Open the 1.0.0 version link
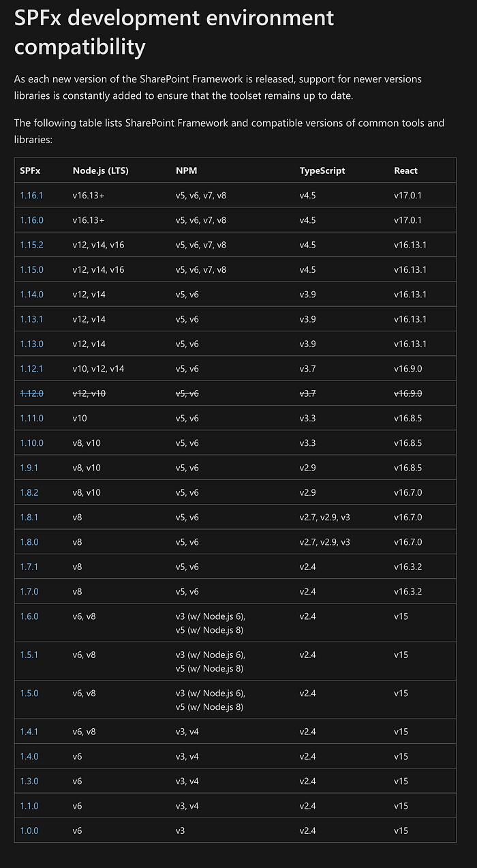This screenshot has width=477, height=868. (x=29, y=830)
